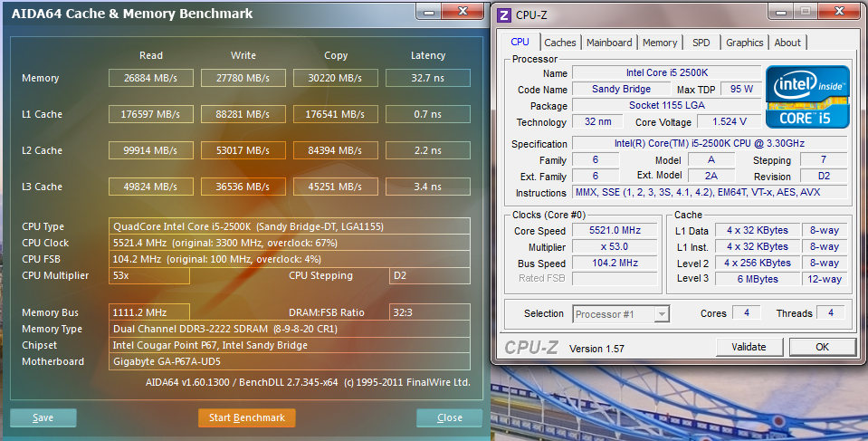The height and width of the screenshot is (441, 868).
Task: Click the Instructions field listing MMX, SSE
Action: pos(710,192)
